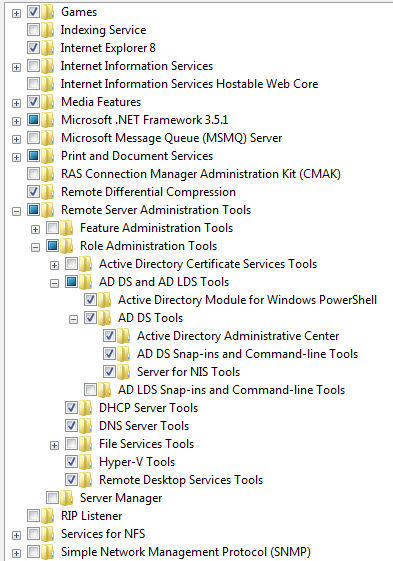Select the "Feature Administration Tools" label

coord(156,228)
